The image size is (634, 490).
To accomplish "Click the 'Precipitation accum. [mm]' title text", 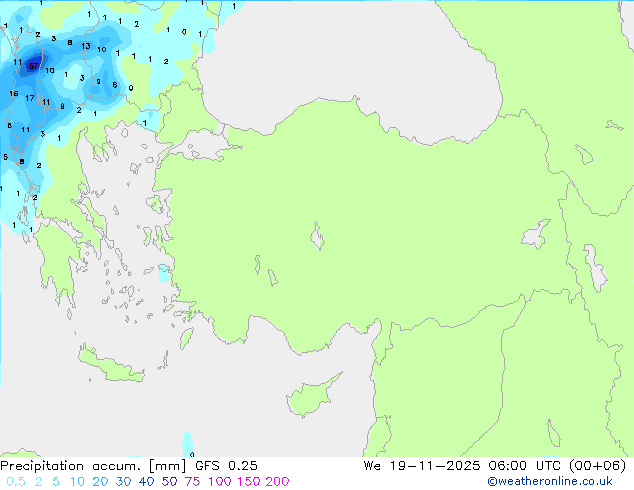I will tap(93, 466).
